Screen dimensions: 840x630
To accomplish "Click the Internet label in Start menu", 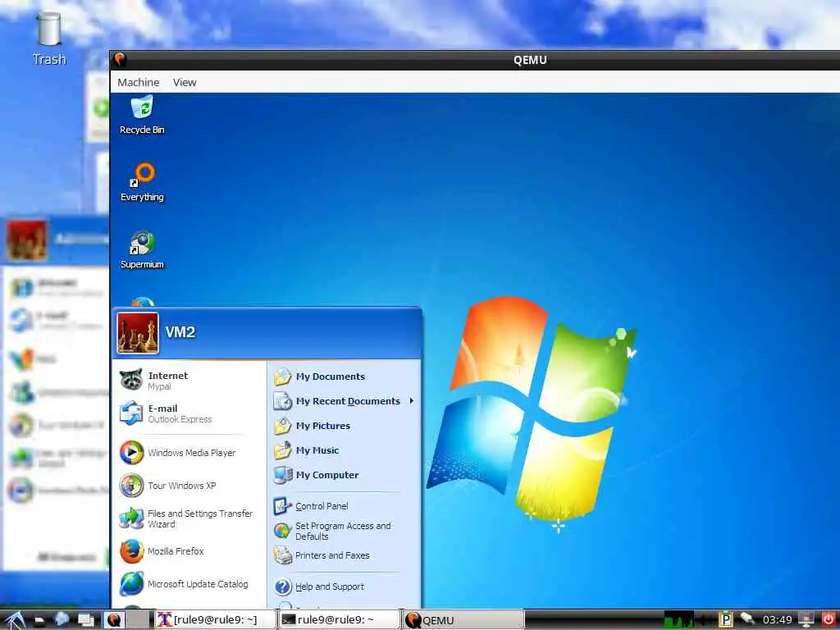I will click(167, 376).
